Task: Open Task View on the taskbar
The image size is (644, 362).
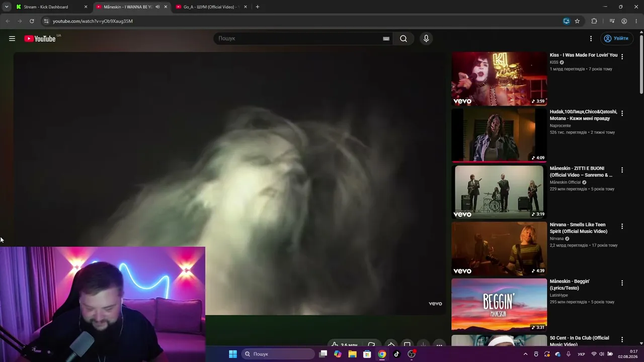Action: [324, 354]
